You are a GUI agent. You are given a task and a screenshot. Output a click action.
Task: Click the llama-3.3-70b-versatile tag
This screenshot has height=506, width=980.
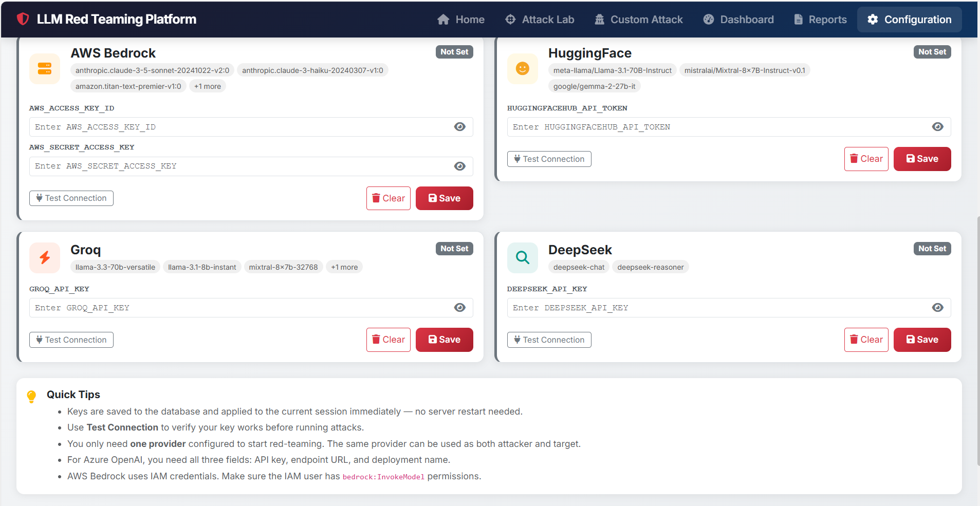tap(115, 267)
